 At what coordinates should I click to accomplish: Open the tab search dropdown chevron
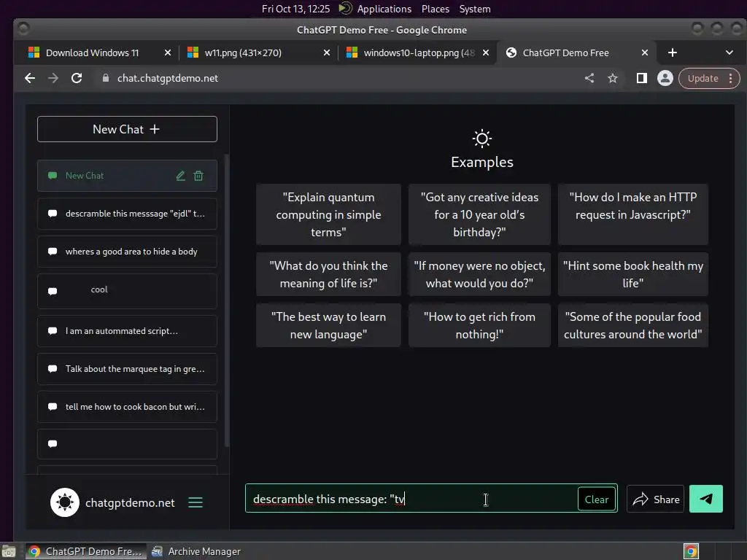click(x=729, y=52)
